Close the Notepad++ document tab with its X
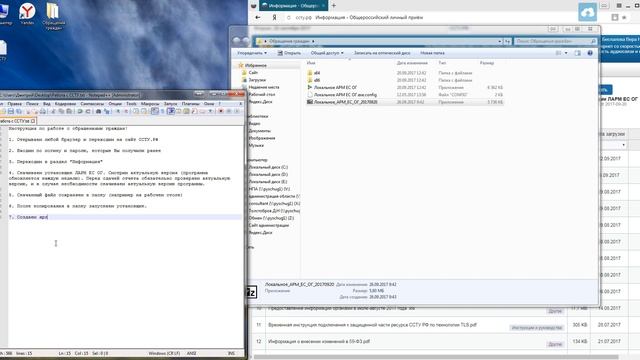This screenshot has height=360, width=640. 33,121
